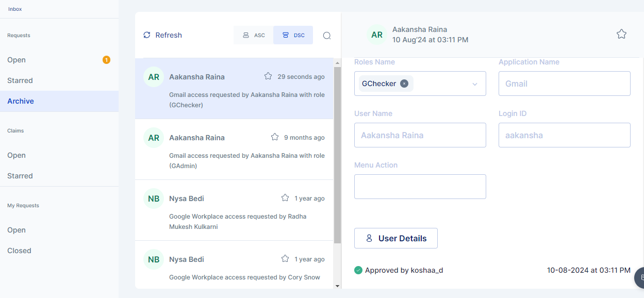Click the User Details button

pyautogui.click(x=396, y=238)
